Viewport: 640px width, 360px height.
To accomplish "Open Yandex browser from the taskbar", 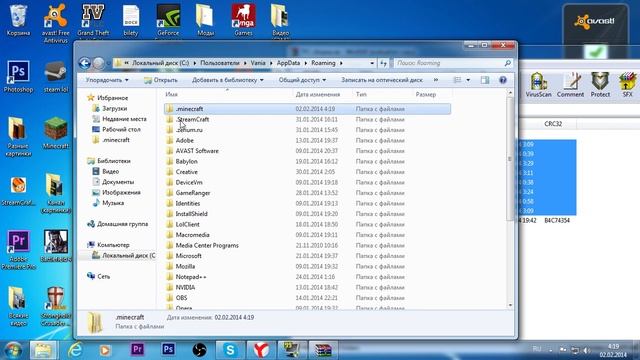I will pos(261,350).
